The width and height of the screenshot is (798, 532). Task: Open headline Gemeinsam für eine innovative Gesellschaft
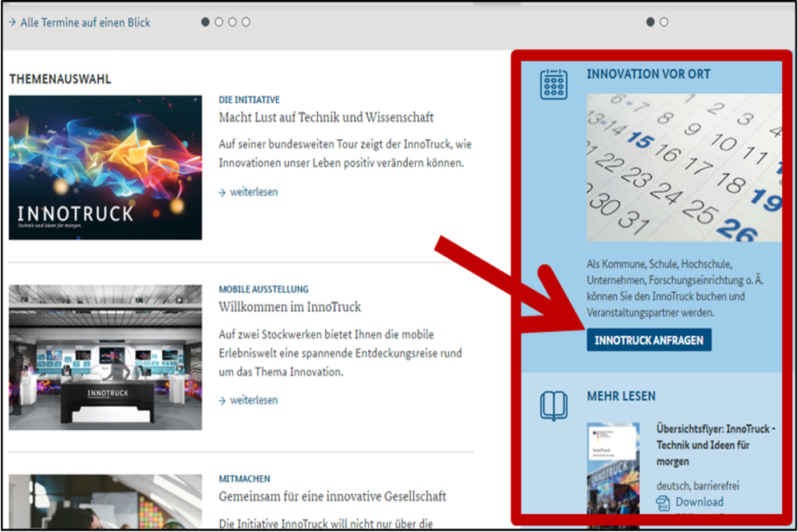click(x=332, y=497)
